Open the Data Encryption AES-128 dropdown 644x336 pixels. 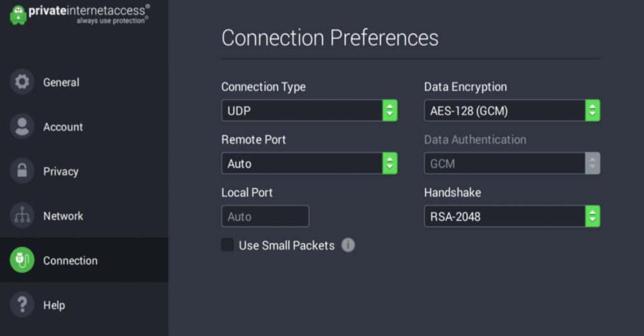[512, 111]
